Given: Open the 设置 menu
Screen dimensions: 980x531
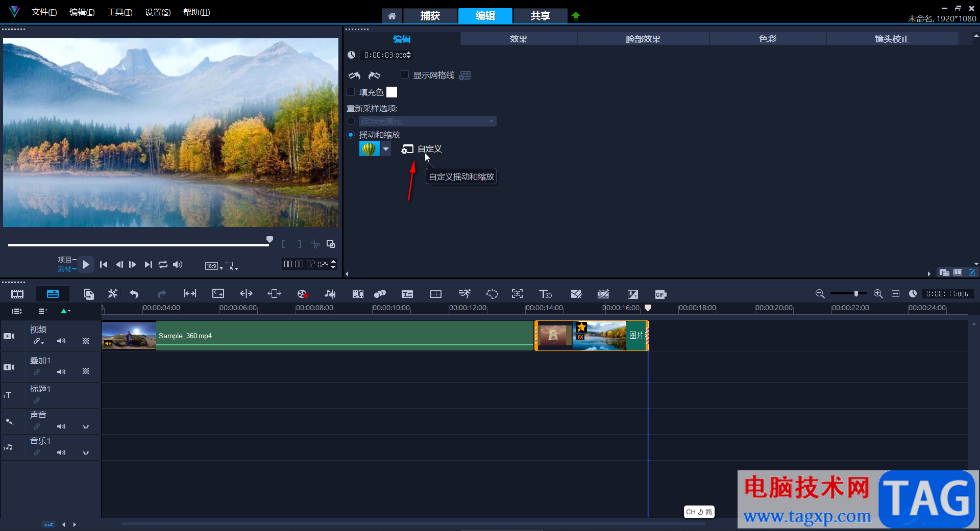Looking at the screenshot, I should (x=158, y=12).
